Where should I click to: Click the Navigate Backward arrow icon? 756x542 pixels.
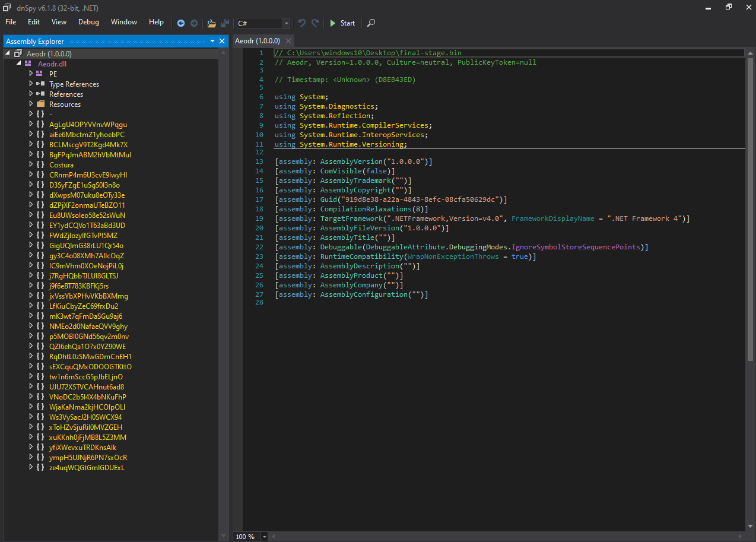[181, 23]
